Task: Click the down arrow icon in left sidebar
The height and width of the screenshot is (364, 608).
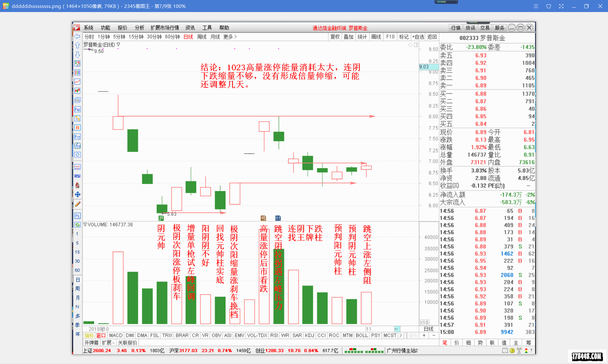Action: [77, 54]
